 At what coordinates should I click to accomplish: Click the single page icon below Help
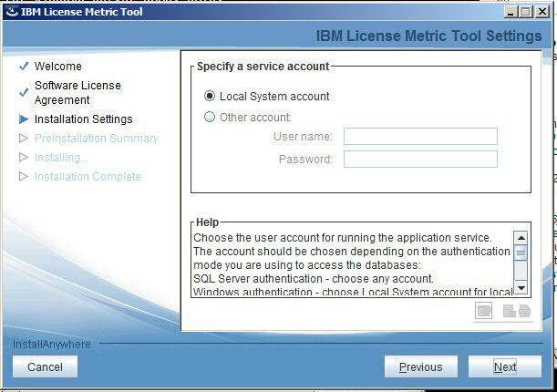pyautogui.click(x=484, y=311)
